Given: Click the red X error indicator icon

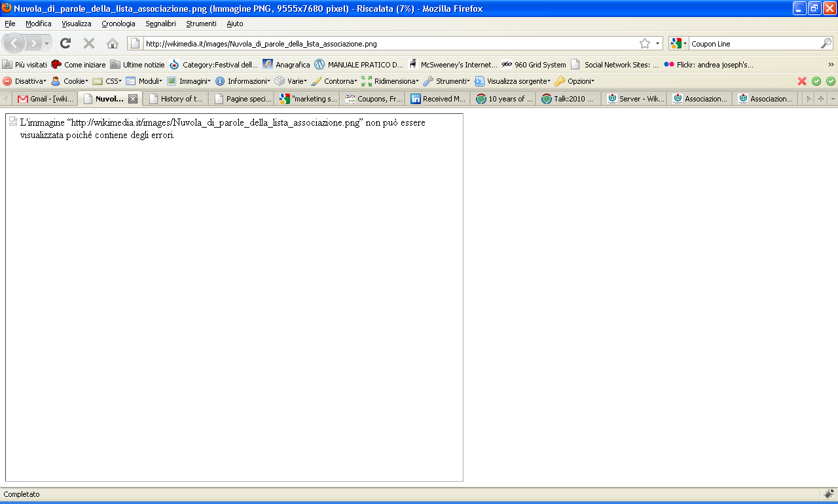Looking at the screenshot, I should (802, 81).
